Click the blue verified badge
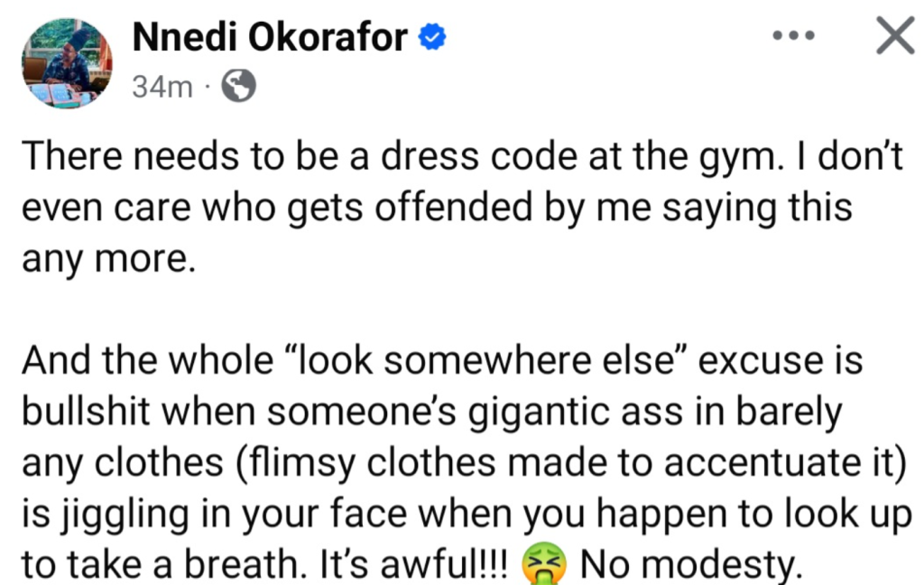This screenshot has width=924, height=585. pyautogui.click(x=430, y=38)
